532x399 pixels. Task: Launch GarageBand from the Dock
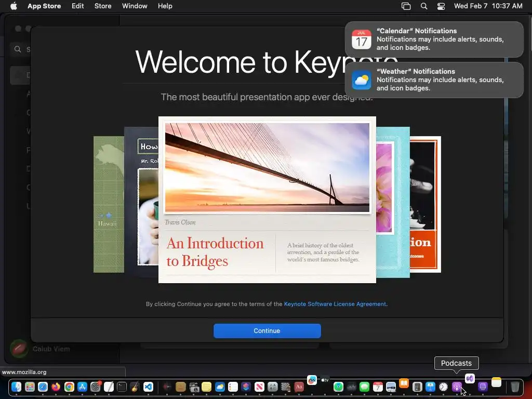click(135, 387)
